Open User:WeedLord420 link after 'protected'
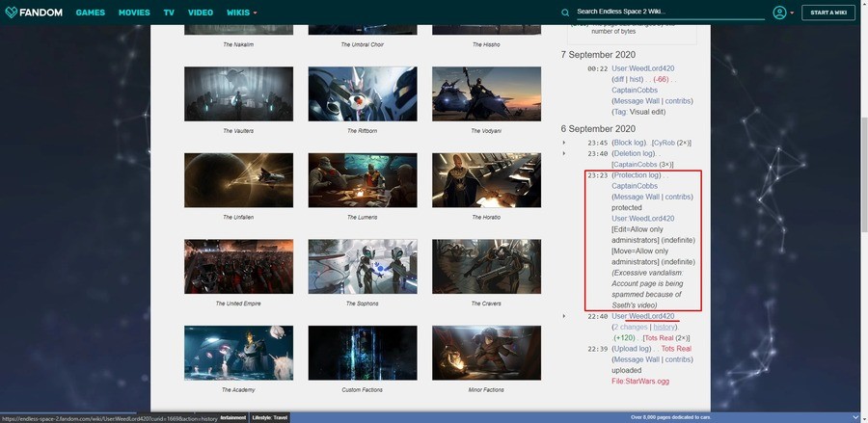The height and width of the screenshot is (423, 868). pos(642,219)
